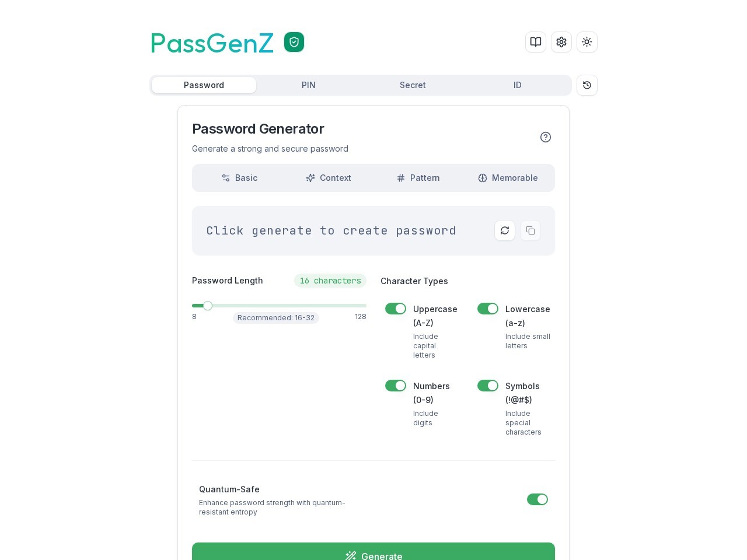Disable Symbols (!@#$) switch
This screenshot has height=560, width=747.
click(x=488, y=386)
